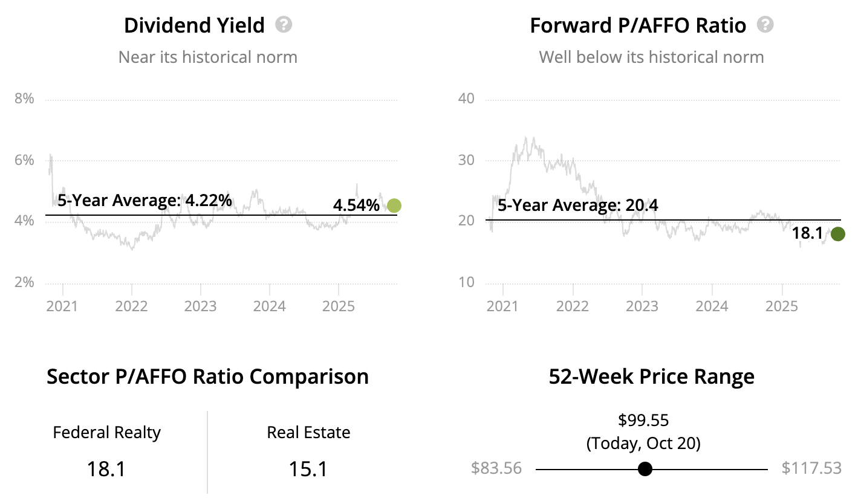The image size is (861, 504).
Task: Click the 'Near its historical norm' subtitle
Action: pyautogui.click(x=207, y=57)
